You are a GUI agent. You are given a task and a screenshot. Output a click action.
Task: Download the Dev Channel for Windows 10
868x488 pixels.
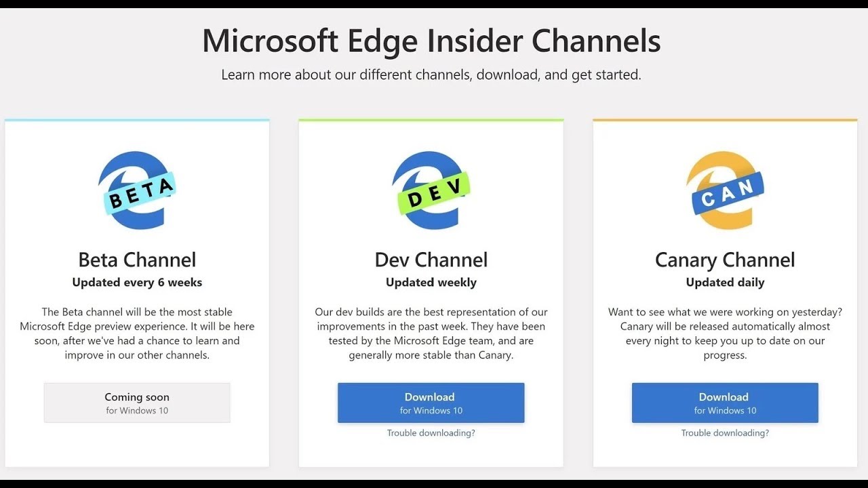click(x=431, y=403)
